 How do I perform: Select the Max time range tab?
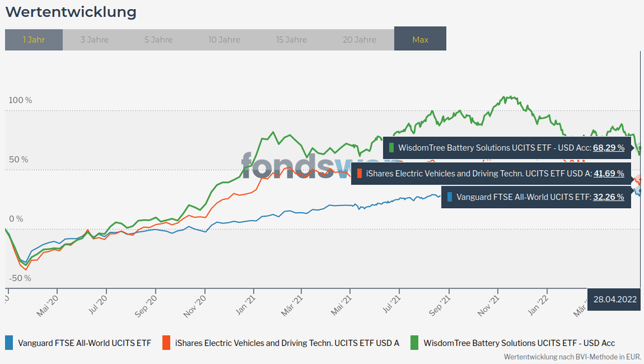click(420, 39)
